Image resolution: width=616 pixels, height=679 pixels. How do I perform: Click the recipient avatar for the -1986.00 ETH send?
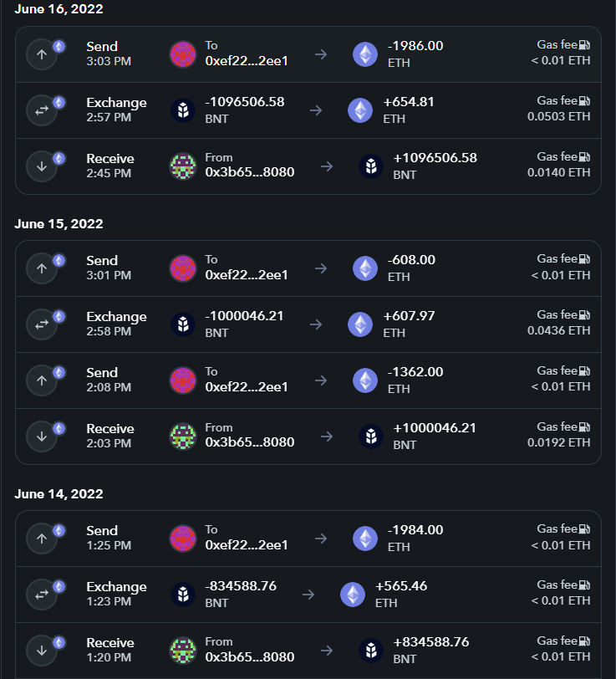click(183, 54)
